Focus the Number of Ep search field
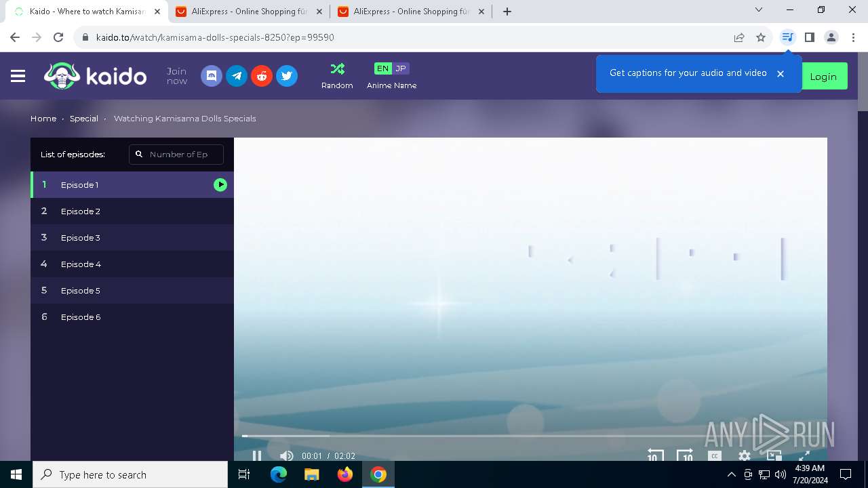Image resolution: width=868 pixels, height=488 pixels. coord(176,154)
